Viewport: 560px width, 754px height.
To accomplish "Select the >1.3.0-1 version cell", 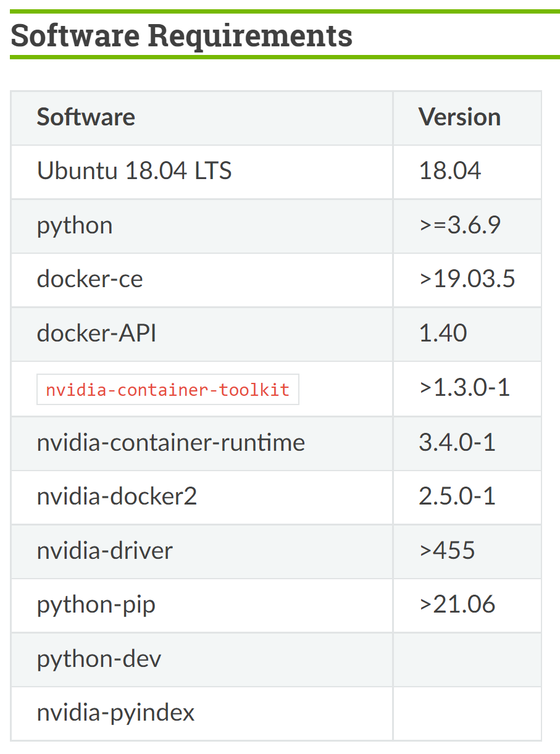I will tap(464, 388).
